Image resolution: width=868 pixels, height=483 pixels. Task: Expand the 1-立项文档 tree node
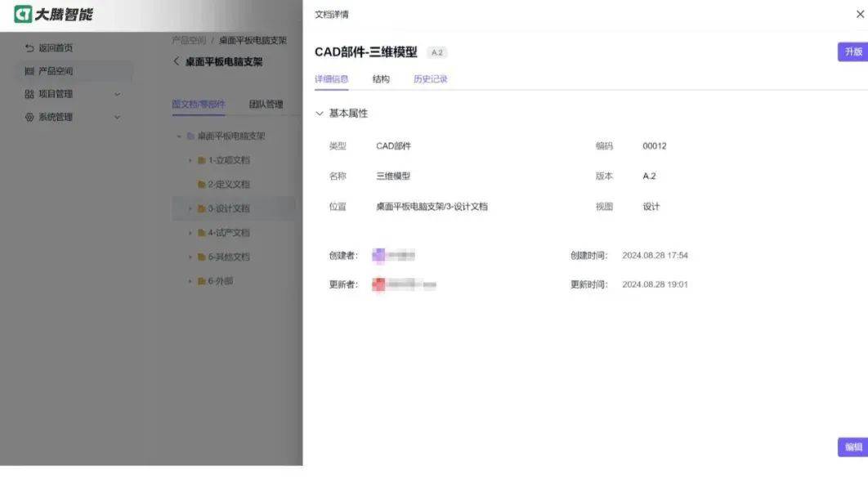[x=190, y=160]
